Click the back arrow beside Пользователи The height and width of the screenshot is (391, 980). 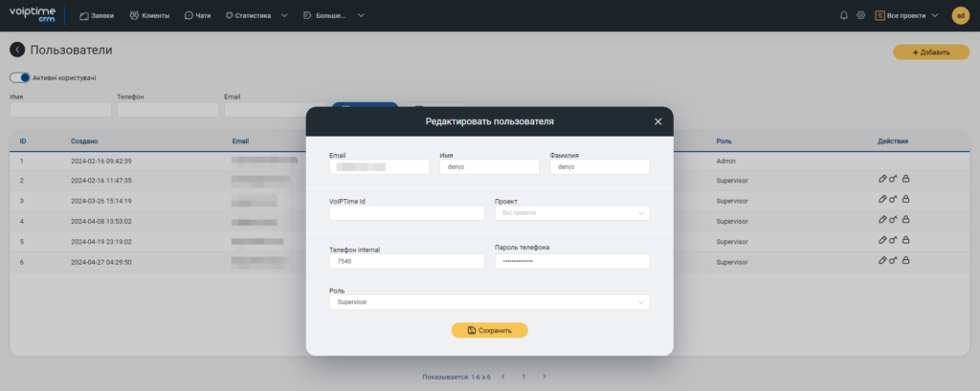point(17,50)
